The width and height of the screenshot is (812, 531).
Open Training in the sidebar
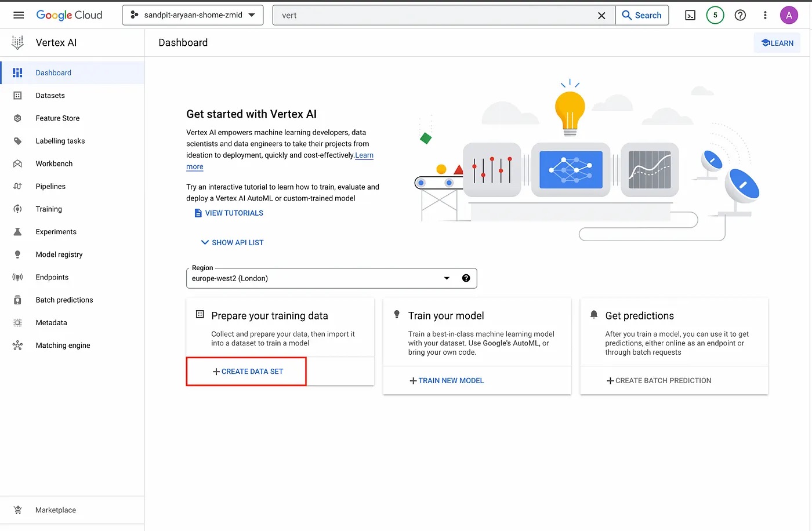pyautogui.click(x=49, y=209)
